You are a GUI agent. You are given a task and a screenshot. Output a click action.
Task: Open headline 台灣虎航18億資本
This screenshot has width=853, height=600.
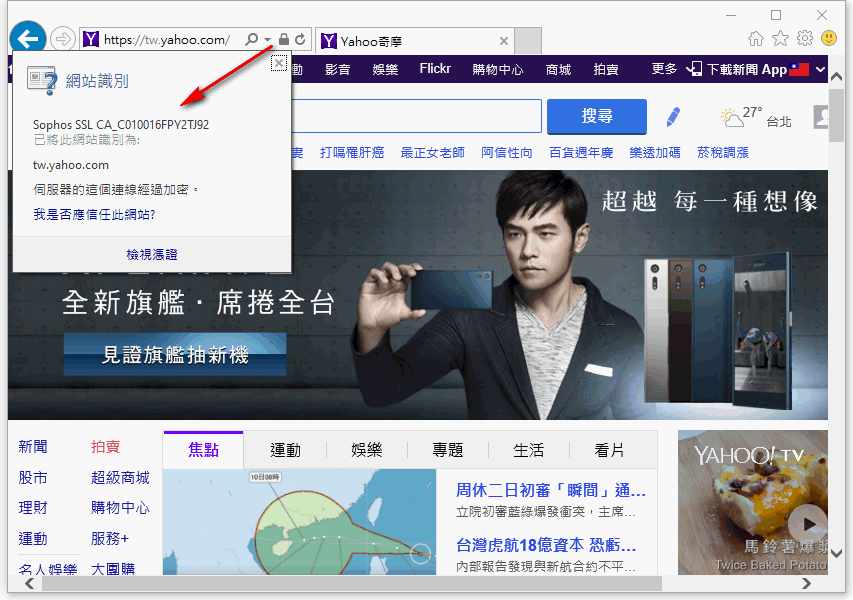pos(546,545)
